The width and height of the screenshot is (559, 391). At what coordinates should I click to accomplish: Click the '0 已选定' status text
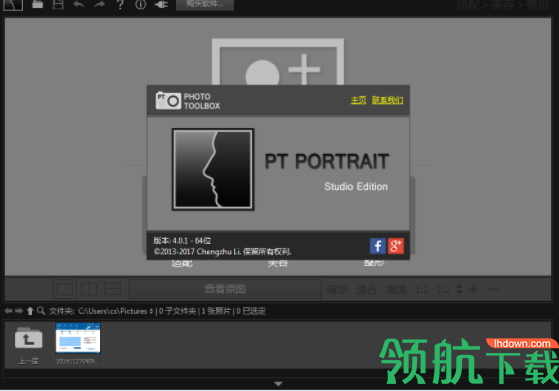(x=251, y=311)
